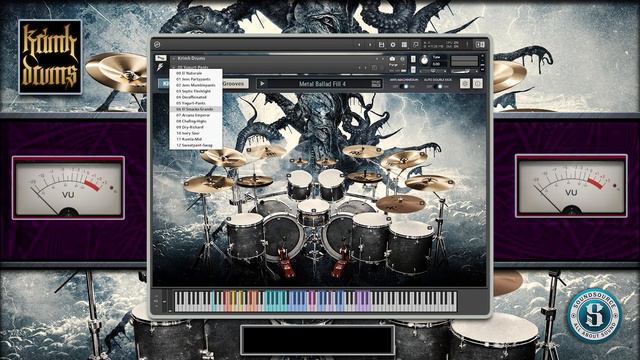640x360 pixels.
Task: Select 07 Arcana Emperor preset
Action: (x=196, y=115)
